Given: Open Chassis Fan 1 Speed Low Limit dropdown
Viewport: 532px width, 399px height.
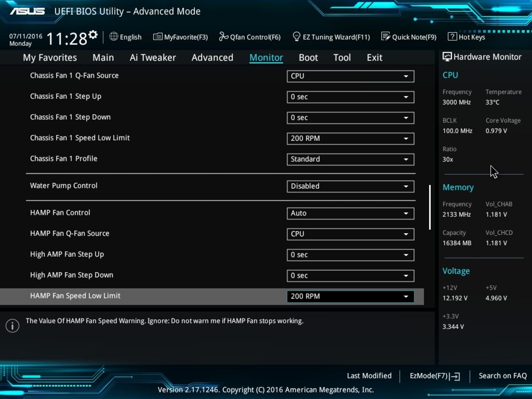Looking at the screenshot, I should (350, 138).
